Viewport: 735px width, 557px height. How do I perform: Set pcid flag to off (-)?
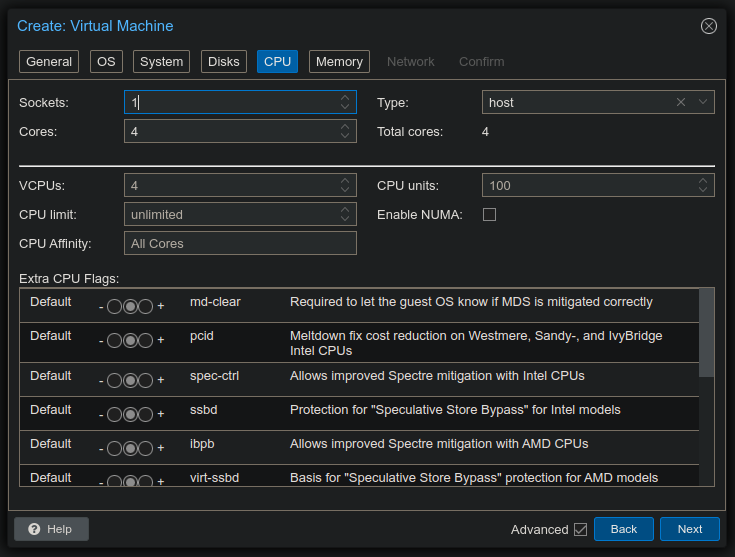[x=113, y=340]
